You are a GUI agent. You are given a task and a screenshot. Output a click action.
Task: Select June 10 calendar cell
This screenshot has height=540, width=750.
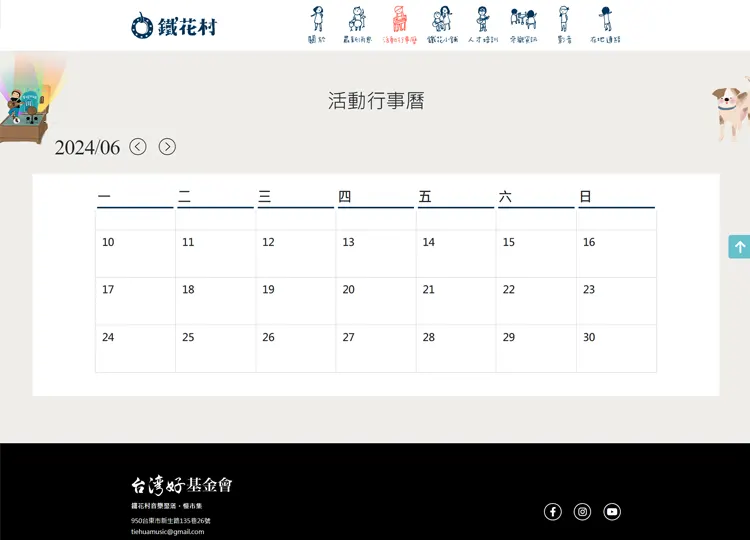(135, 254)
